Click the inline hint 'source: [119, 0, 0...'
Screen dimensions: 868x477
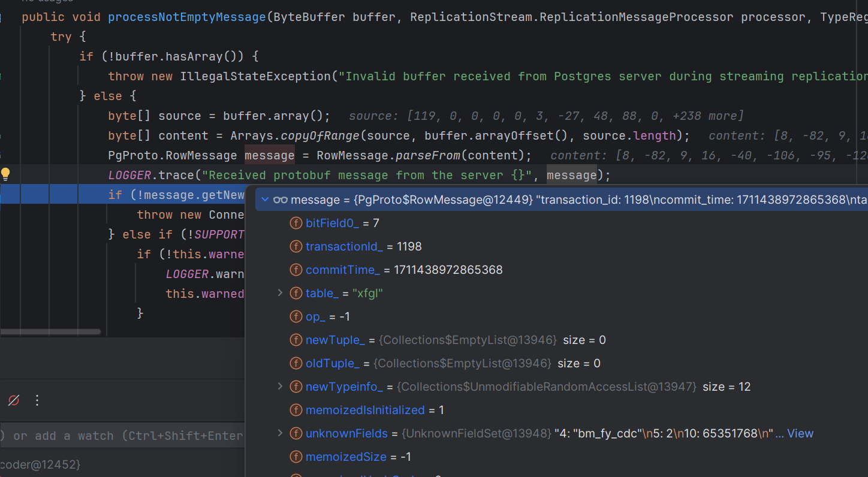coord(546,116)
